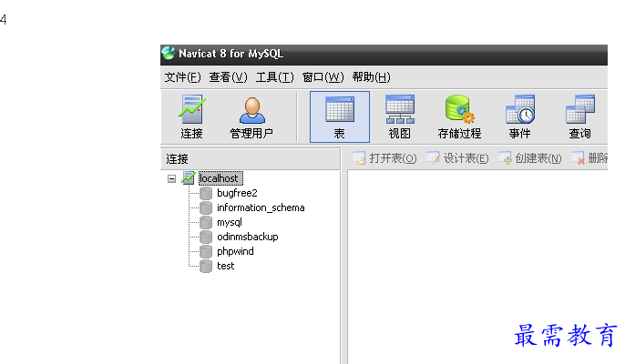The height and width of the screenshot is (364, 625).
Task: Select the test database name
Action: pyautogui.click(x=226, y=266)
